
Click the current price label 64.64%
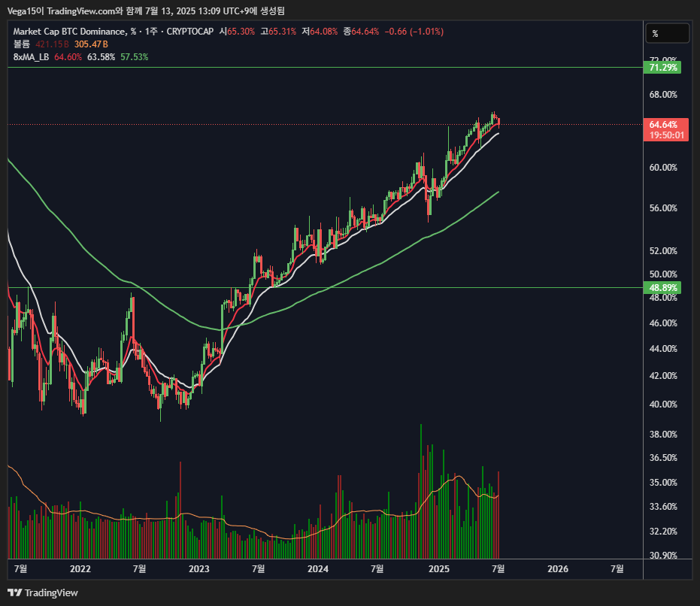(663, 125)
